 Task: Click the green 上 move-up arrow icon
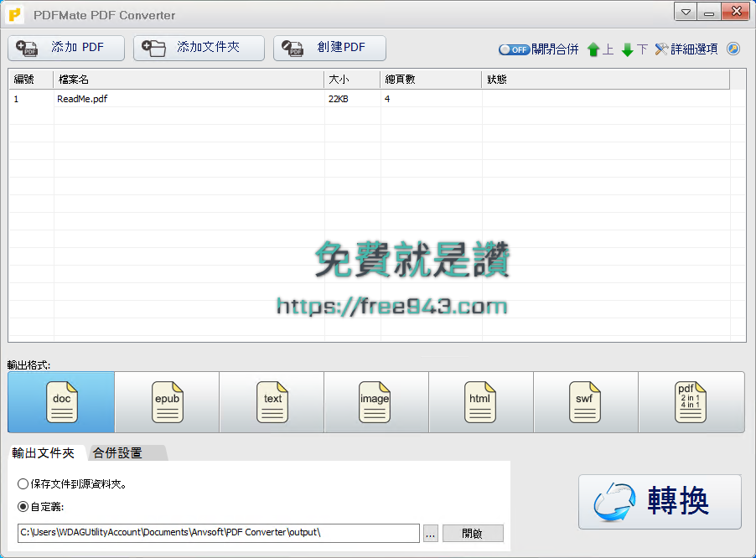coord(593,49)
